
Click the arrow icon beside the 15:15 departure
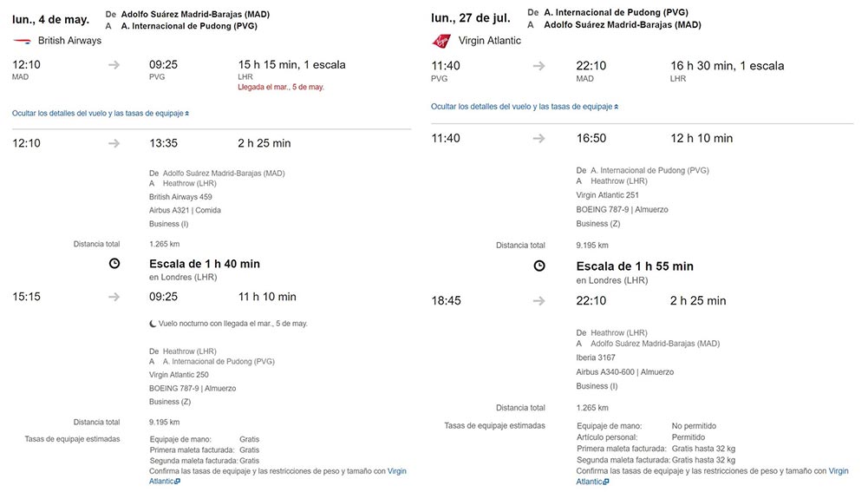tap(114, 297)
